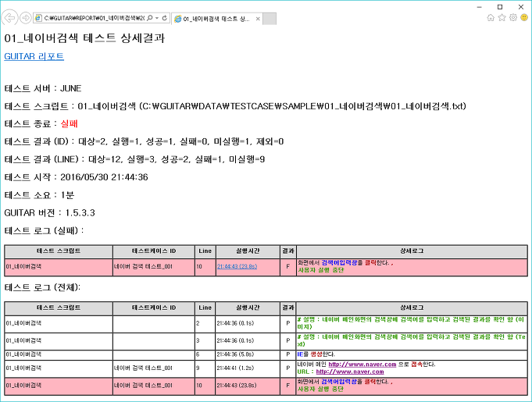Open the 21:44:43 (23.8s) execution time link
The height and width of the screenshot is (402, 532).
click(x=237, y=266)
